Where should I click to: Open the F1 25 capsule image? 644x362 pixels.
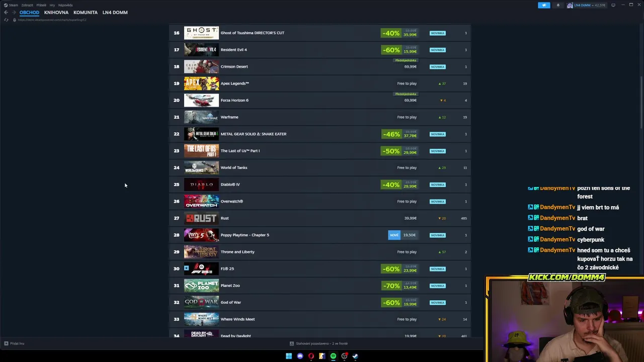point(201,269)
